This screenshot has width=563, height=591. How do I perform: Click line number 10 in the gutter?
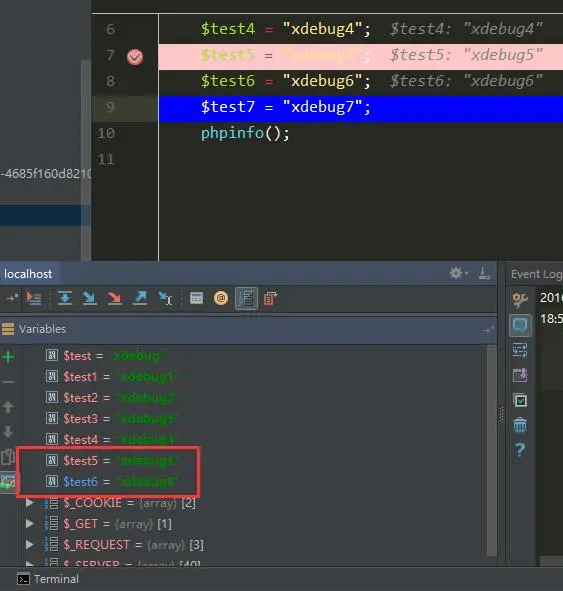(x=106, y=133)
